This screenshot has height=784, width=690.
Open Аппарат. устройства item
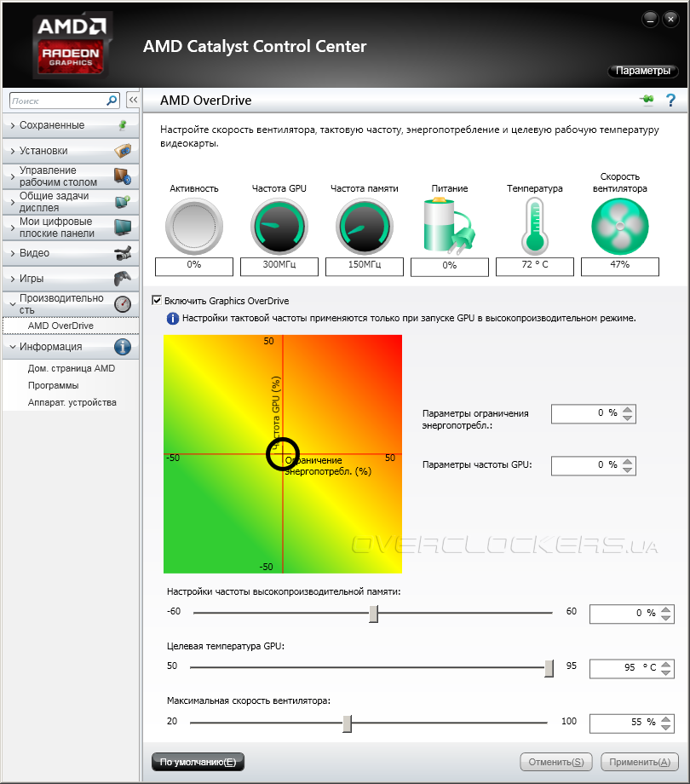[72, 402]
